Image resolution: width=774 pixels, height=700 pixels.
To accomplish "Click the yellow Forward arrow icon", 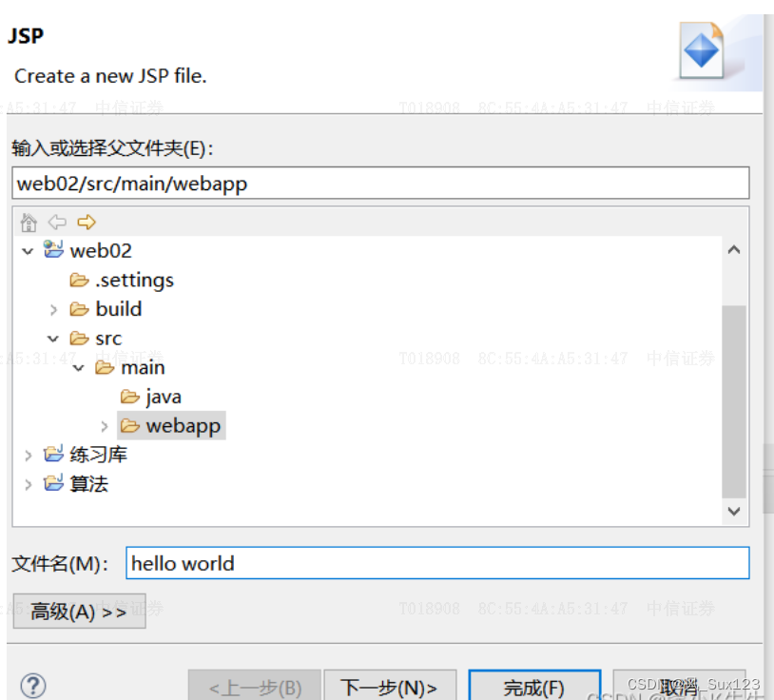I will [87, 223].
